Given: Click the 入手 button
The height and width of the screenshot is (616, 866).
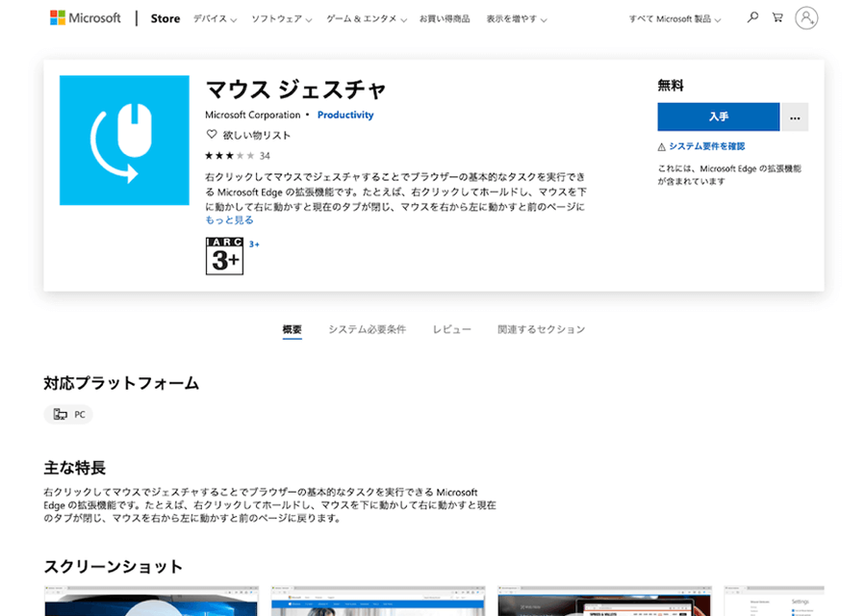Looking at the screenshot, I should [718, 117].
